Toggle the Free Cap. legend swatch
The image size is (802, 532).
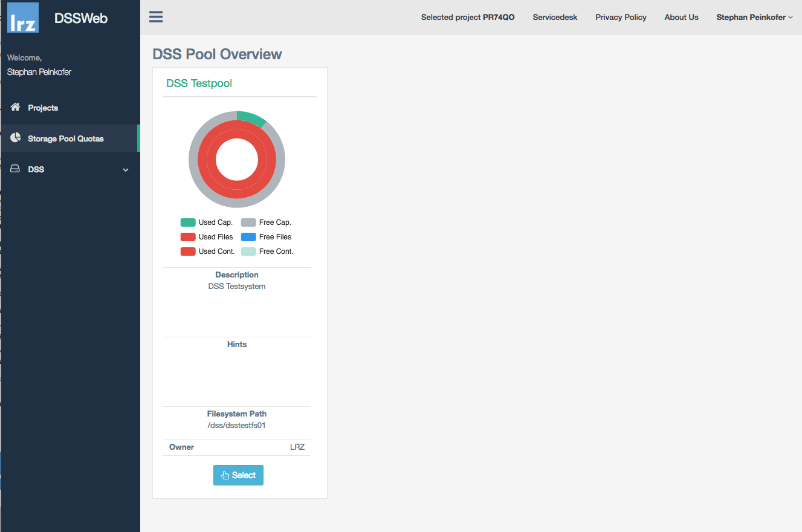(248, 222)
